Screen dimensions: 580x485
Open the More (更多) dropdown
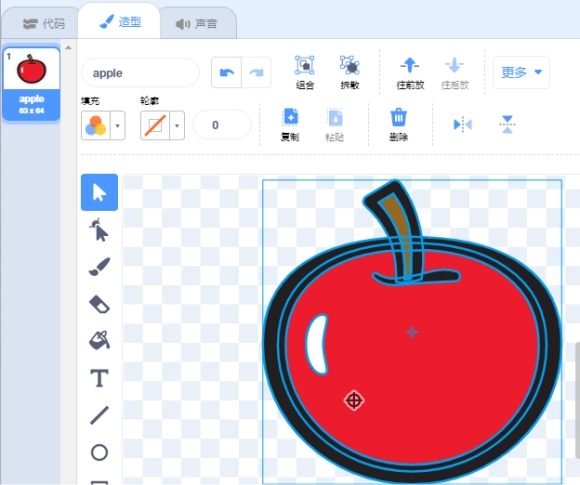[521, 72]
